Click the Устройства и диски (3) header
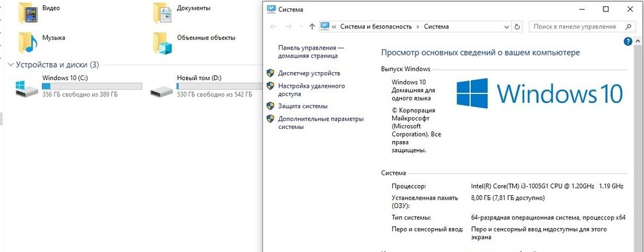The width and height of the screenshot is (644, 252). pyautogui.click(x=57, y=64)
